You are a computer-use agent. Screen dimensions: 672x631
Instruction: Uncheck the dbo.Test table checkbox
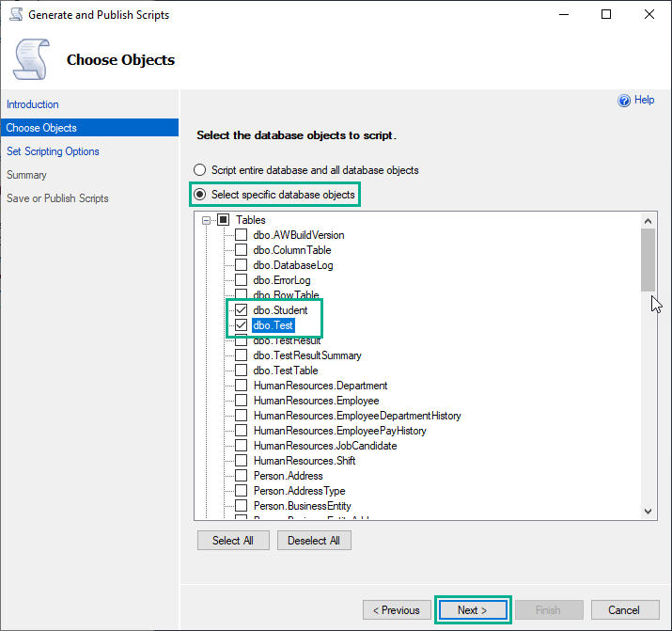(x=242, y=325)
